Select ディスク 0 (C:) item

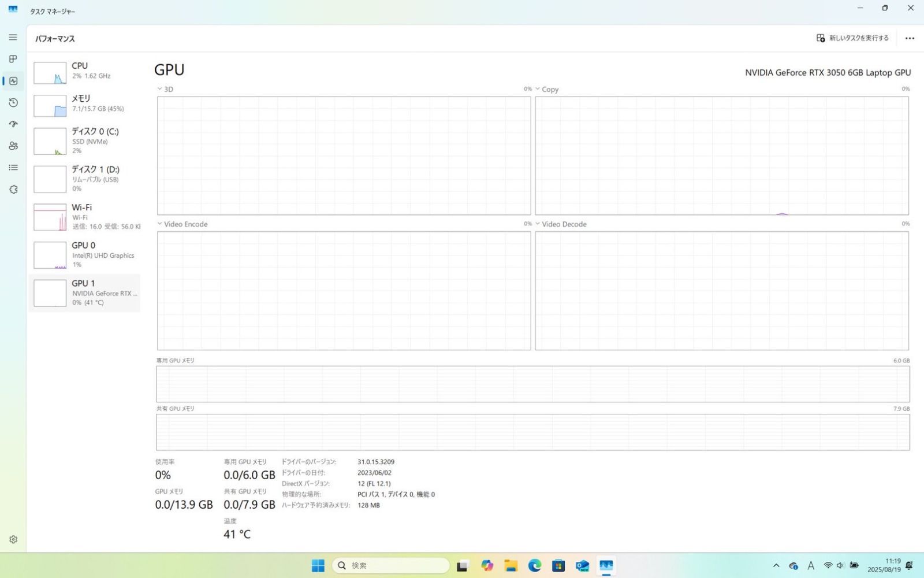click(x=85, y=141)
